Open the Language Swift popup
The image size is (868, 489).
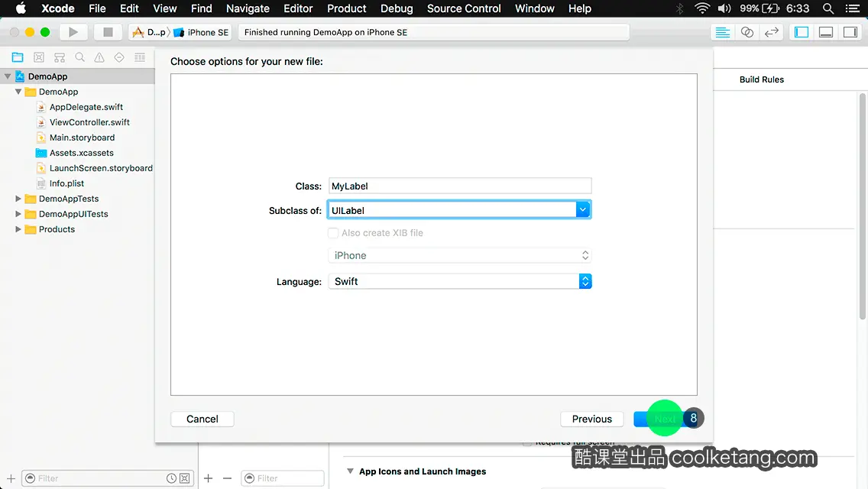tap(460, 281)
